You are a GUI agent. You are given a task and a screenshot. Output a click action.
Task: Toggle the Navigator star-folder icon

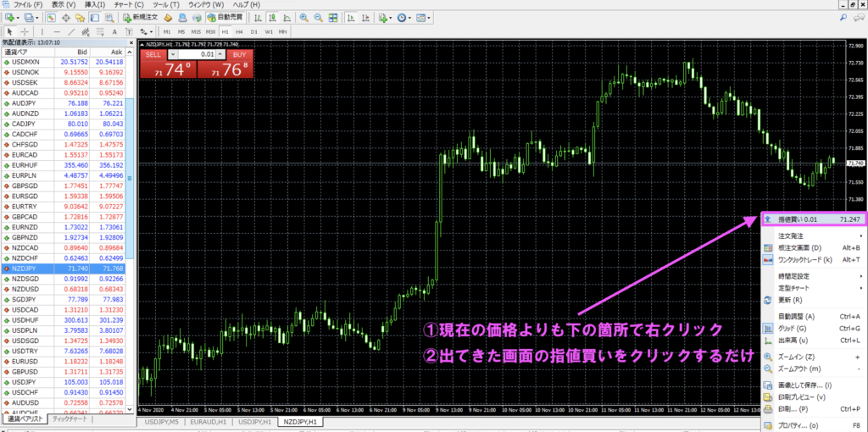coord(80,18)
